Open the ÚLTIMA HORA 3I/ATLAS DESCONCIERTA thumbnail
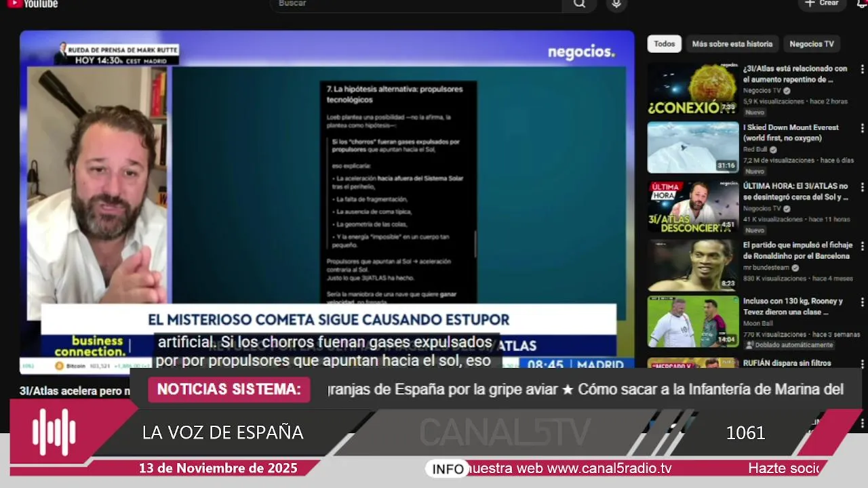868x488 pixels. [x=692, y=206]
